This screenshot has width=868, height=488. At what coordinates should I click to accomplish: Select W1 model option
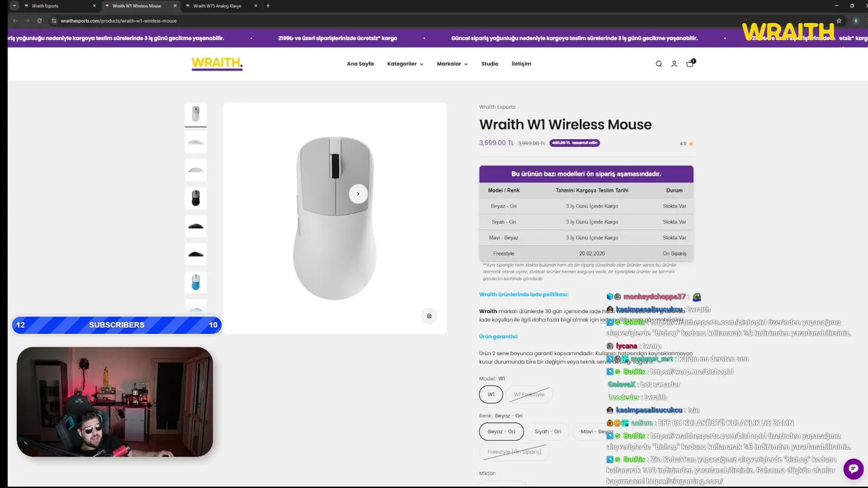coord(491,394)
